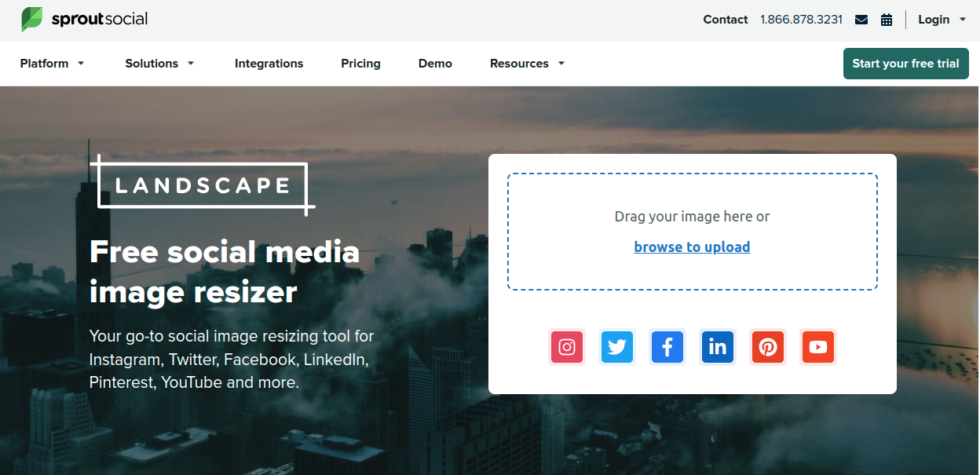Select the Facebook icon

pyautogui.click(x=667, y=347)
